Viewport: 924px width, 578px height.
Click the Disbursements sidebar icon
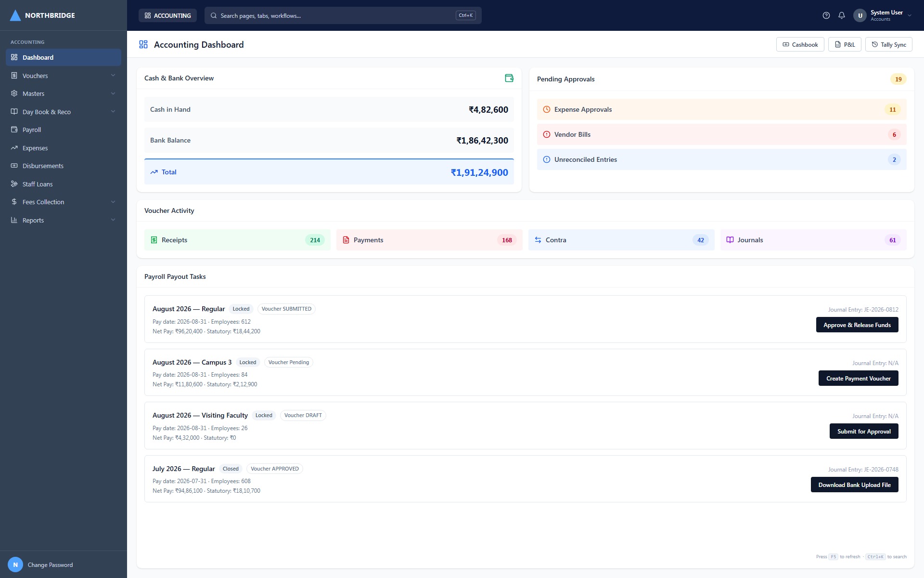[x=14, y=166]
